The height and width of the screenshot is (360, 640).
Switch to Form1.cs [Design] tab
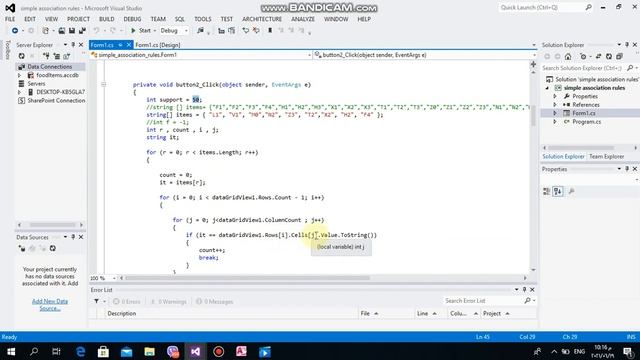[158, 45]
